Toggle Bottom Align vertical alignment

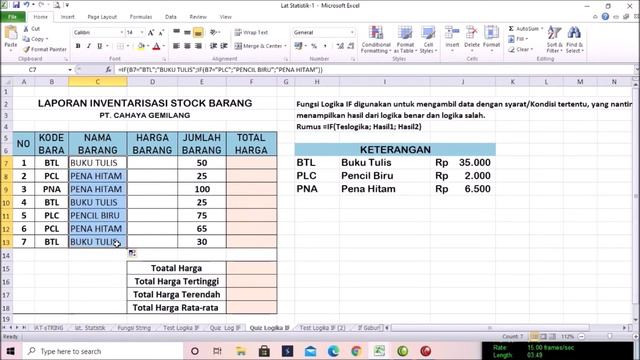[x=198, y=32]
